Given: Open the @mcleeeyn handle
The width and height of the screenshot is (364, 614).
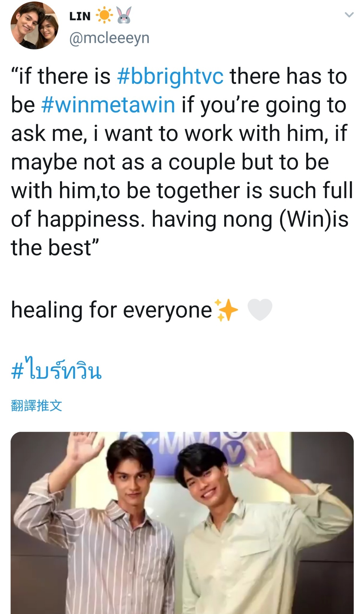Looking at the screenshot, I should pos(109,38).
